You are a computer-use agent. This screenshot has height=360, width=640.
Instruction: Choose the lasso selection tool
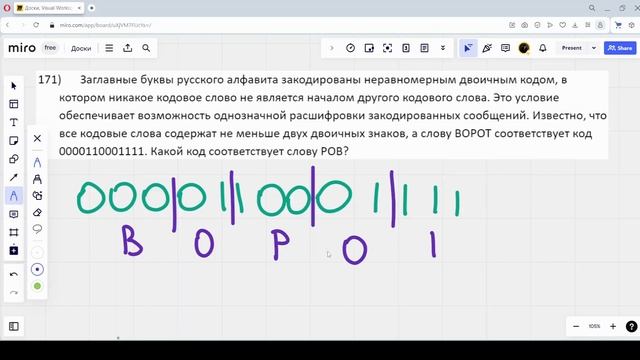pos(37,229)
